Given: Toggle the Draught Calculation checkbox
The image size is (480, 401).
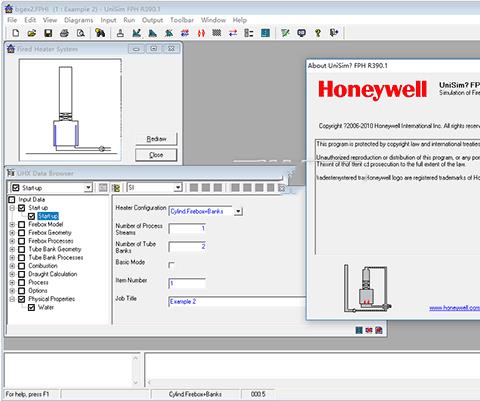Looking at the screenshot, I should pos(22,274).
